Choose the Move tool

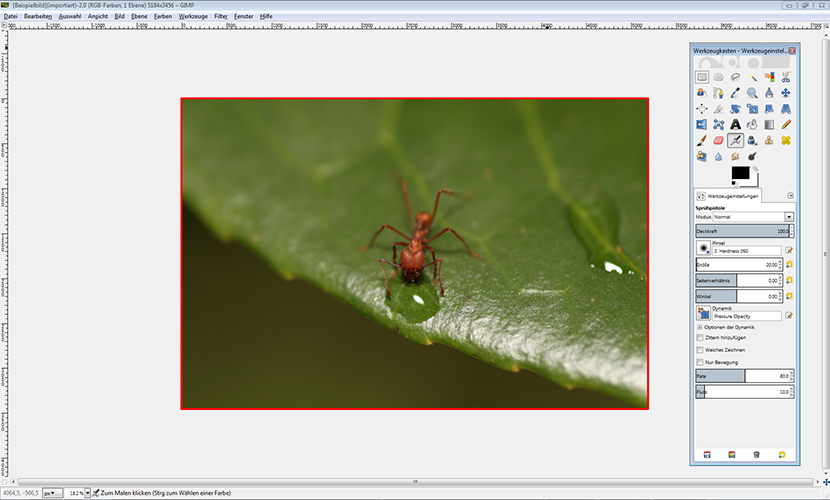click(x=785, y=92)
